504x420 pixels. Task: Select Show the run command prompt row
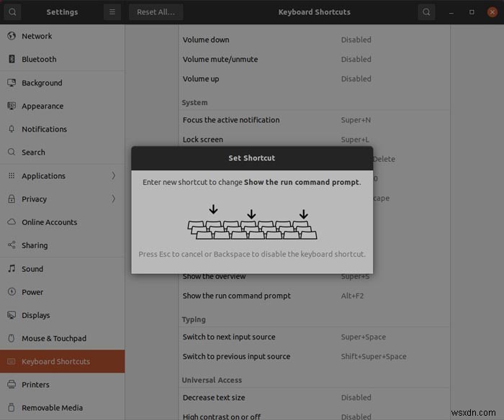[315, 296]
